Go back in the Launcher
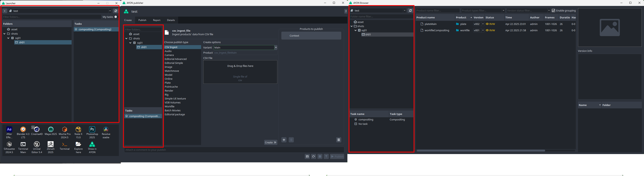 tap(5, 11)
